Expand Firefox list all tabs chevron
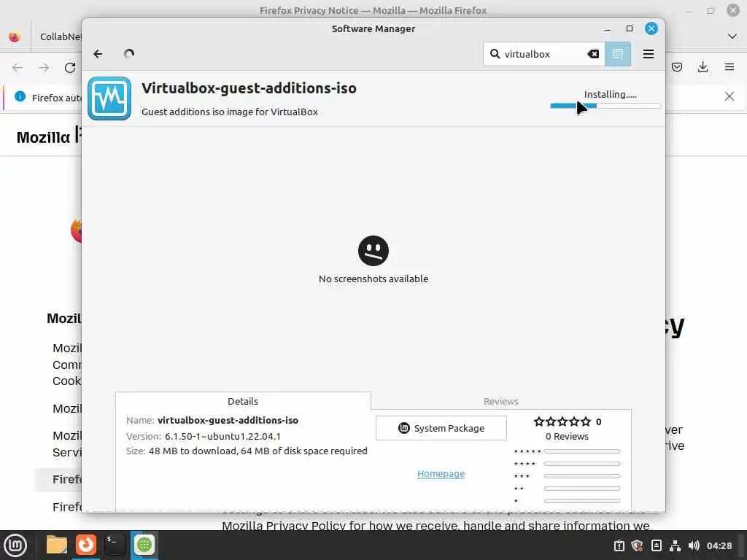This screenshot has width=747, height=560. pos(732,36)
